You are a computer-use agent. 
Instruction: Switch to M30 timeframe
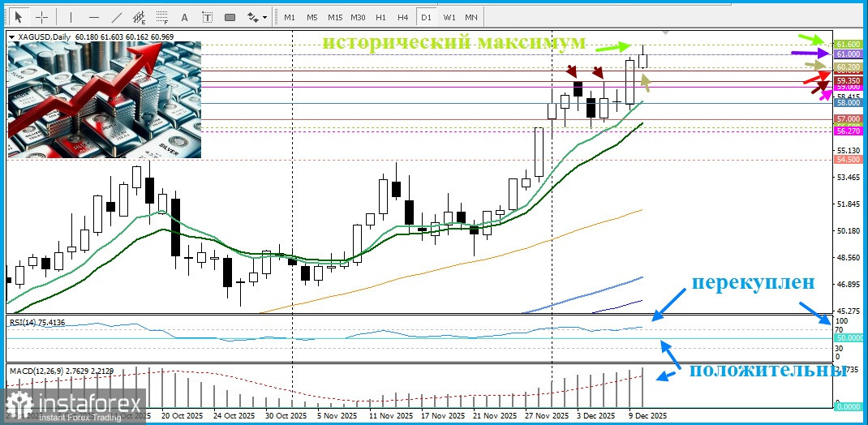click(x=359, y=17)
